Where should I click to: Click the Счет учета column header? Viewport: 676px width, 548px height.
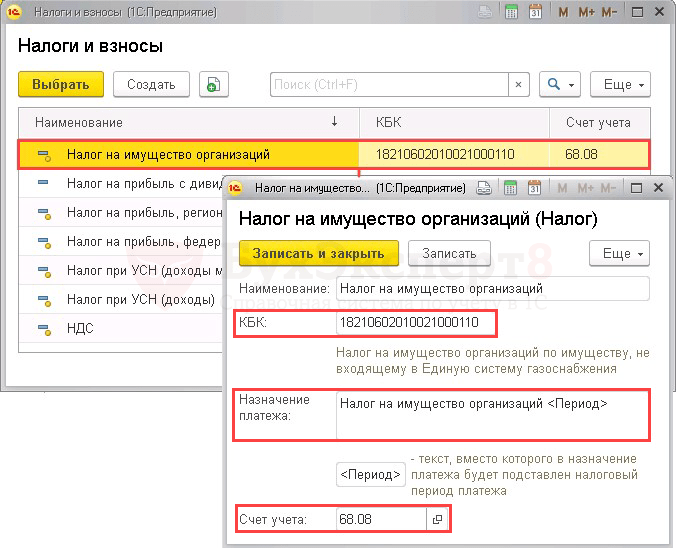pos(600,123)
